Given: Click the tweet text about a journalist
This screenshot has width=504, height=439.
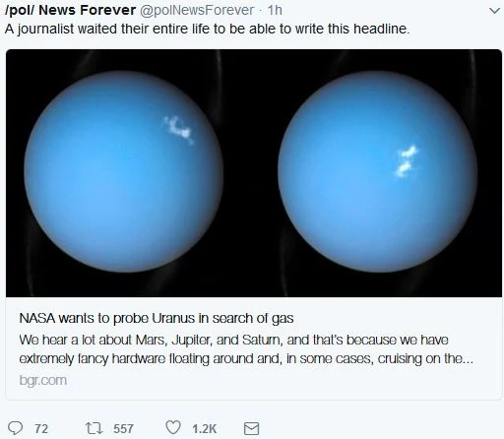Looking at the screenshot, I should pos(208,29).
